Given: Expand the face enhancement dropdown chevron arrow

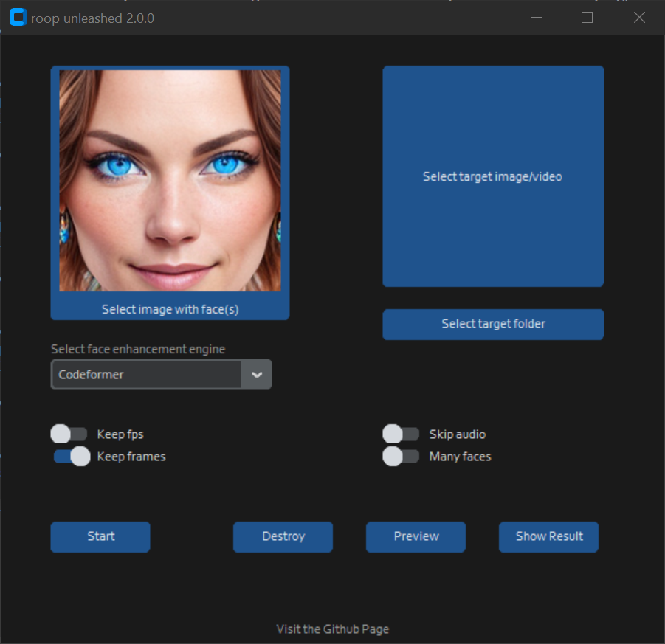Looking at the screenshot, I should 257,375.
